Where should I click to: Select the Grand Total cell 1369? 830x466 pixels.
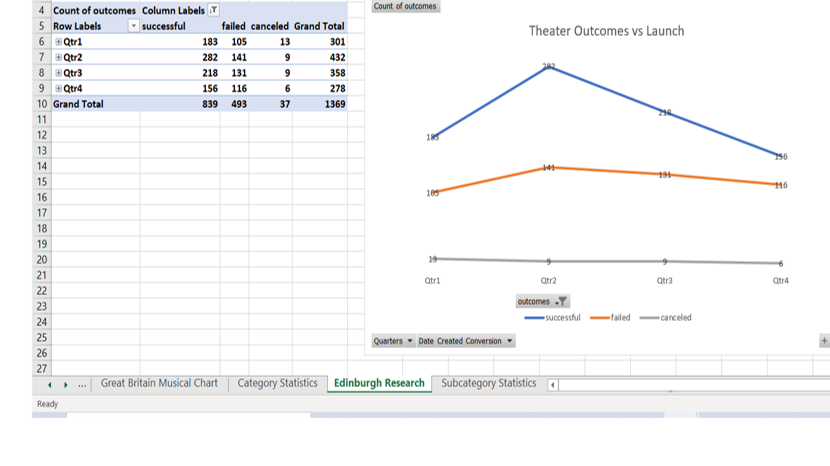(x=320, y=104)
